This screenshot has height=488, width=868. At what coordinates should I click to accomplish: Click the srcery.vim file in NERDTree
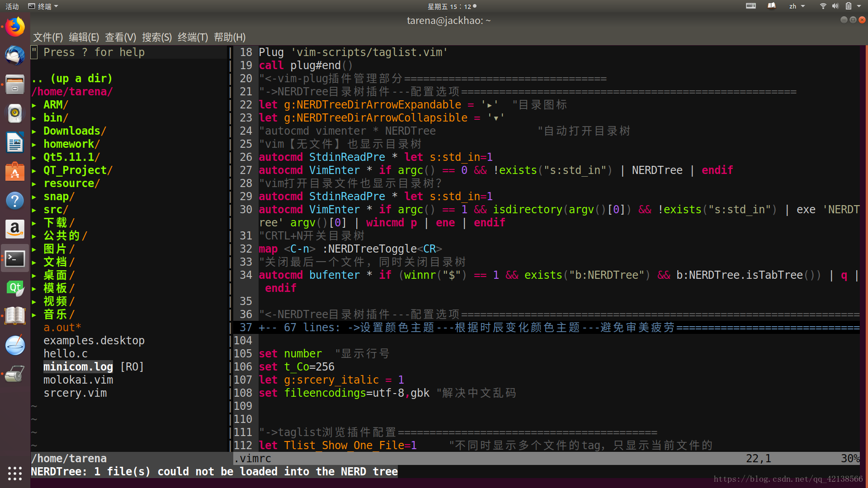(75, 393)
